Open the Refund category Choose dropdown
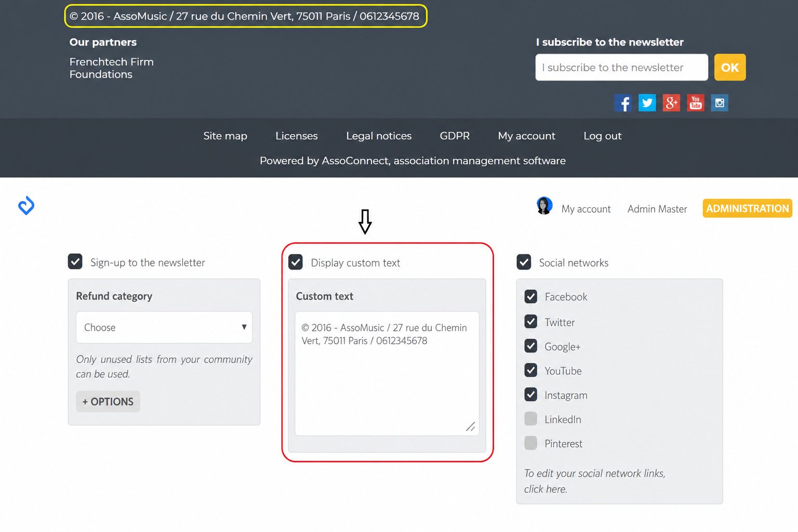Viewport: 798px width, 532px height. click(164, 327)
